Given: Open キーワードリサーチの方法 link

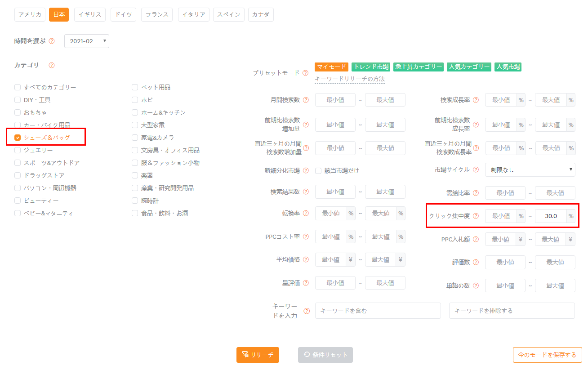Looking at the screenshot, I should (x=350, y=79).
